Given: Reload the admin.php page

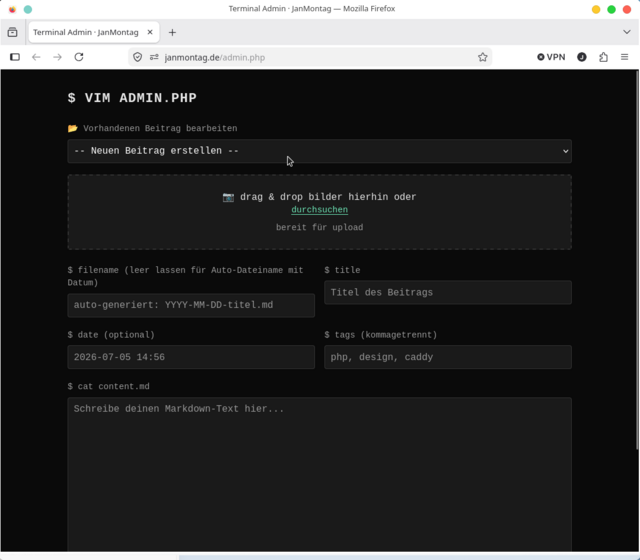Looking at the screenshot, I should pyautogui.click(x=79, y=57).
